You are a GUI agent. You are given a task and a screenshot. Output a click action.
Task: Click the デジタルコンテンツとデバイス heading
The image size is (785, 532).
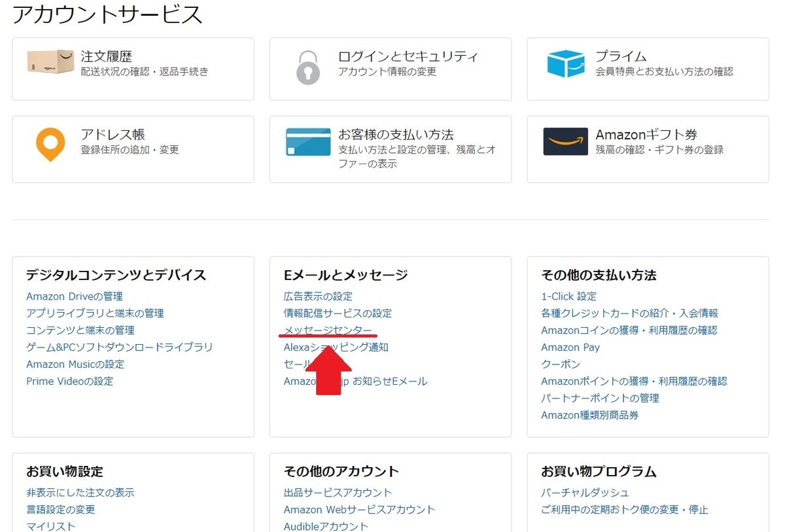(x=116, y=275)
